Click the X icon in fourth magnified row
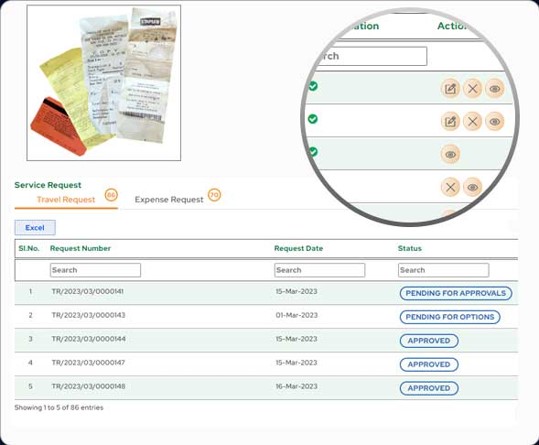The width and height of the screenshot is (539, 445). coord(450,187)
